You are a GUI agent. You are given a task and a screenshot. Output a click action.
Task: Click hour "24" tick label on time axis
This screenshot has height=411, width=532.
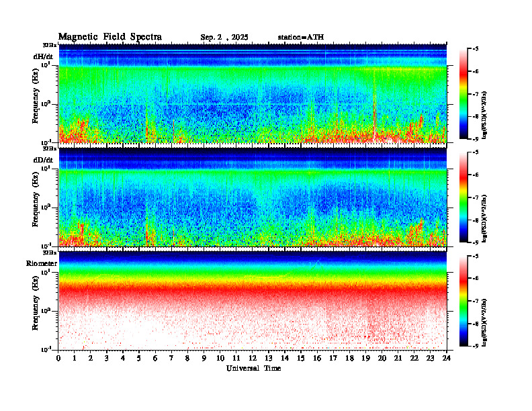(447, 358)
